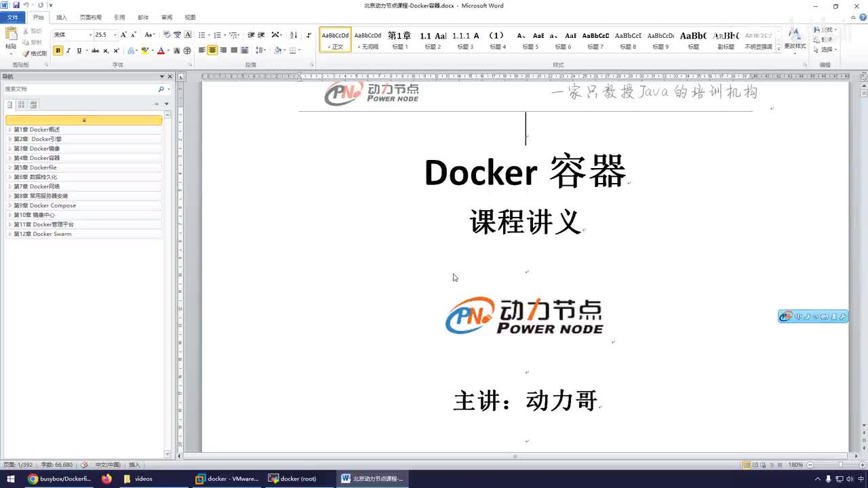Expand chapter 第5章 Dockerfile in the navigation pane
This screenshot has width=868, height=488.
tap(9, 167)
